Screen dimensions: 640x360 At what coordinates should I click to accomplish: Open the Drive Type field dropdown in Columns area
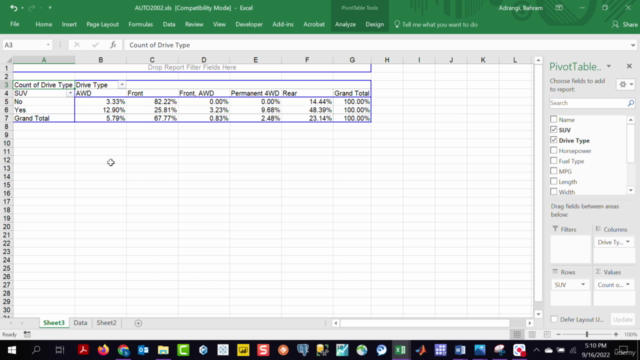point(628,242)
